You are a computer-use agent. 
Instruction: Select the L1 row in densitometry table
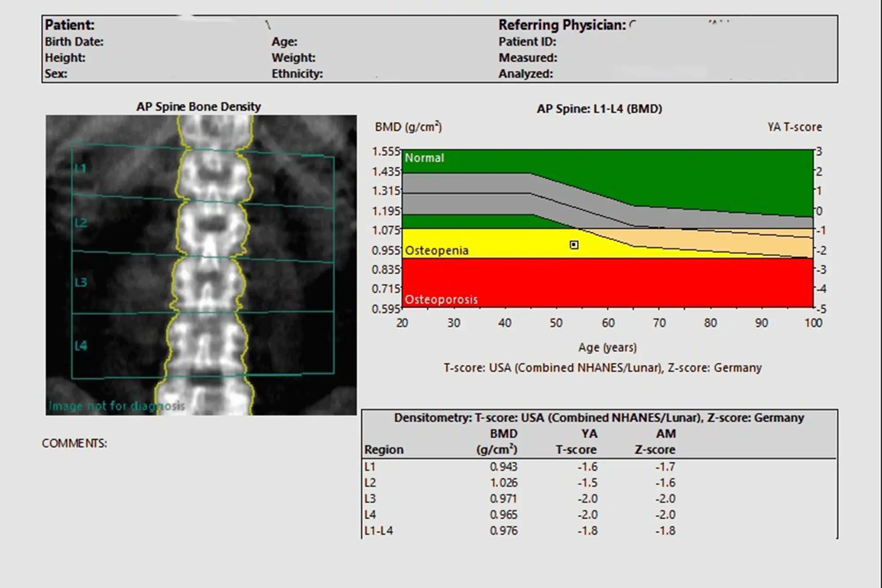[x=370, y=467]
